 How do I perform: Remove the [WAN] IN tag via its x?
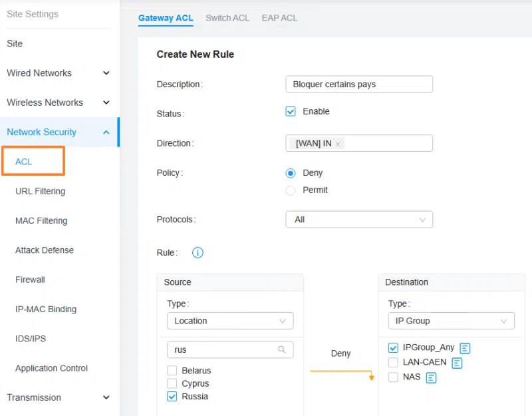point(338,143)
